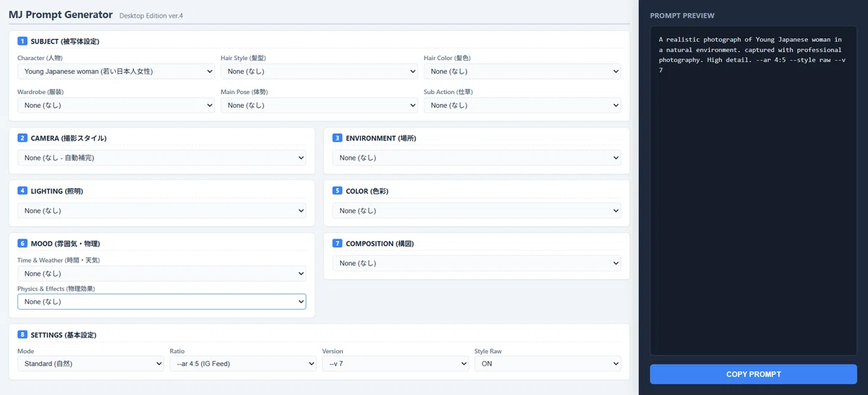Open the Main Pose (体勢) dropdown

319,106
